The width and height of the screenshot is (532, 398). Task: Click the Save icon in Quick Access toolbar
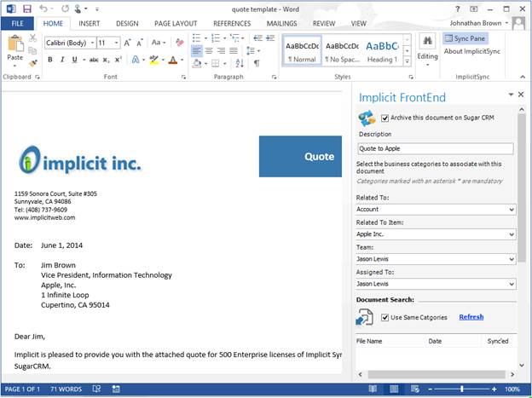(x=27, y=9)
